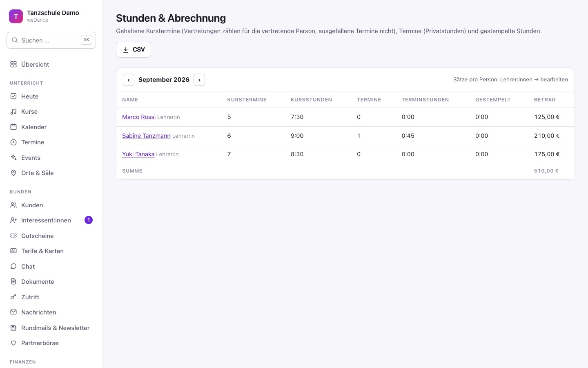Click the Events sparkle icon
The width and height of the screenshot is (588, 368).
tap(13, 158)
